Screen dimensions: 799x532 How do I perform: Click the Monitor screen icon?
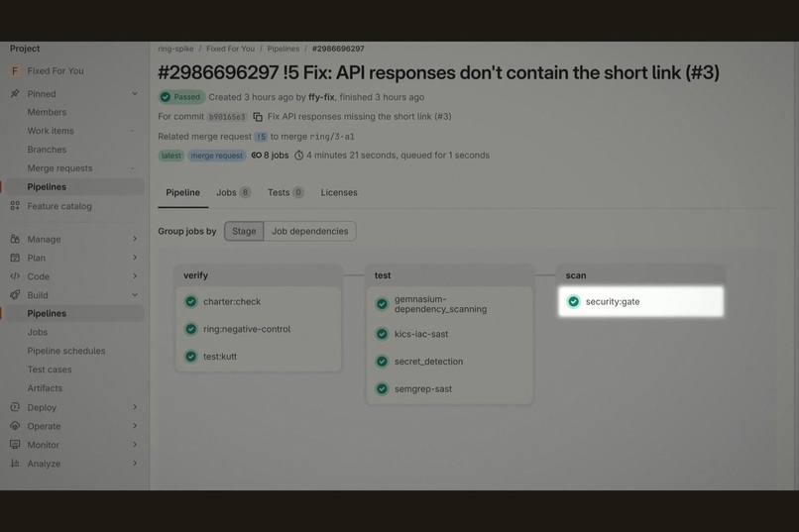(15, 445)
